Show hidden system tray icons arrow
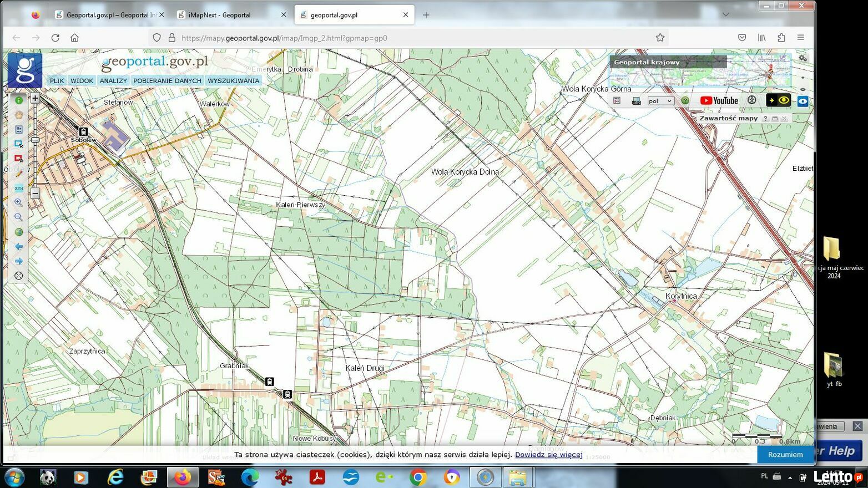This screenshot has height=488, width=868. (x=790, y=477)
